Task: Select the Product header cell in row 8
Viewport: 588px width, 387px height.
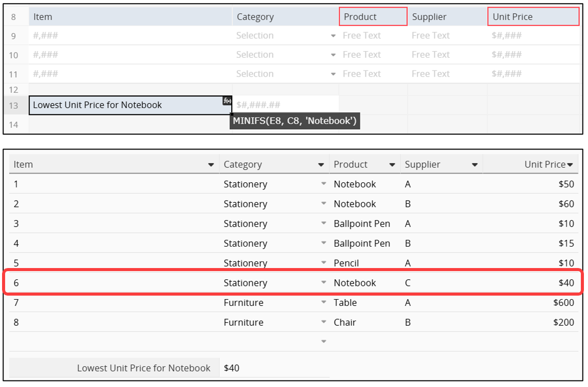Action: (373, 17)
